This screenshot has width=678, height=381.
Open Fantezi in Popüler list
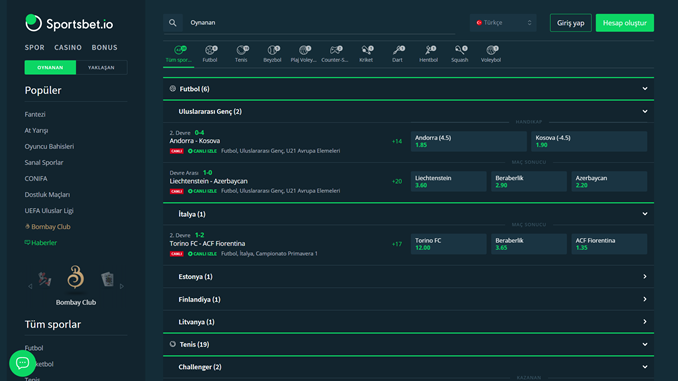pyautogui.click(x=35, y=115)
